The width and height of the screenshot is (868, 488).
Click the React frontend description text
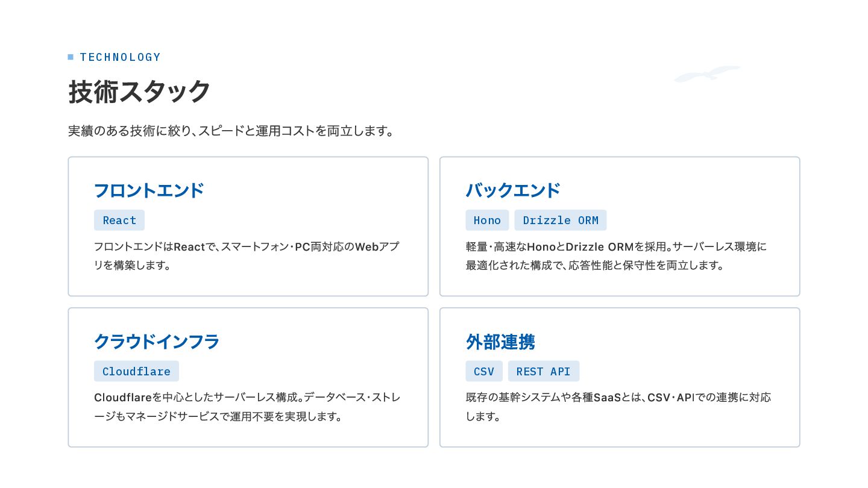click(247, 255)
